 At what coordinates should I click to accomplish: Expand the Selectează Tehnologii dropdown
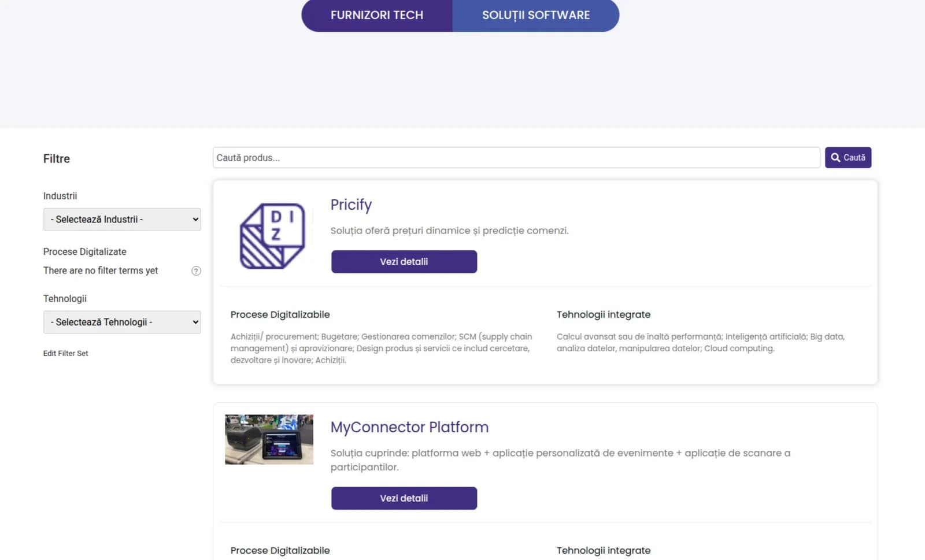tap(122, 322)
